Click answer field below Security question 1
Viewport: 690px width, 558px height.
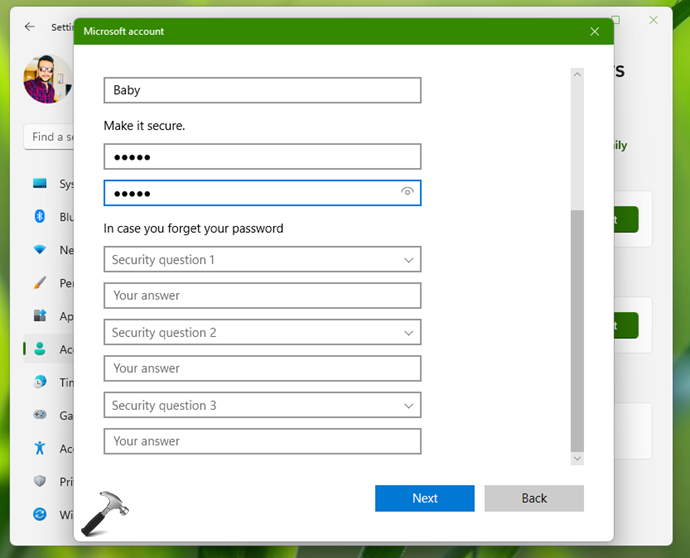pyautogui.click(x=262, y=296)
